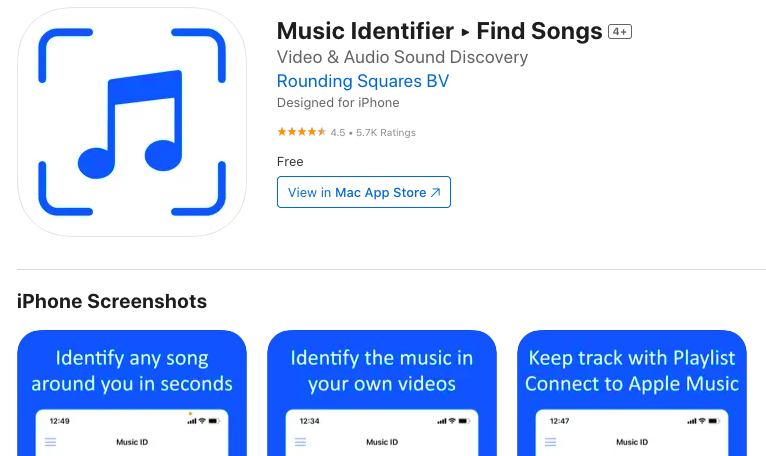766x456 pixels.
Task: Click Music ID title in second screenshot
Action: (x=382, y=442)
